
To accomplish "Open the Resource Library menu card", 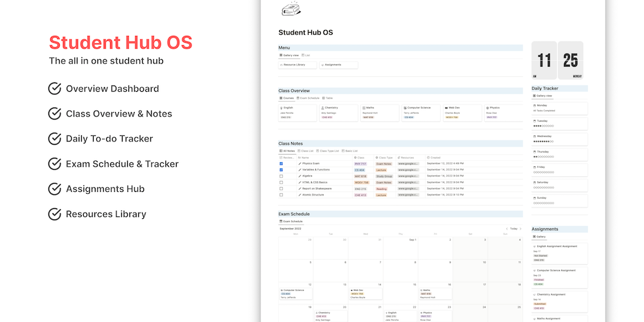I will pos(297,65).
